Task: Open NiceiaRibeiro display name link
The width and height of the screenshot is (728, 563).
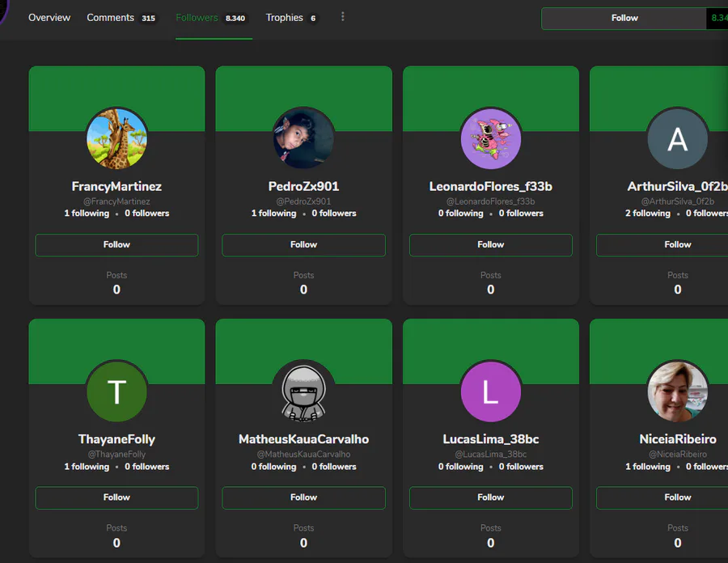Action: [x=678, y=439]
